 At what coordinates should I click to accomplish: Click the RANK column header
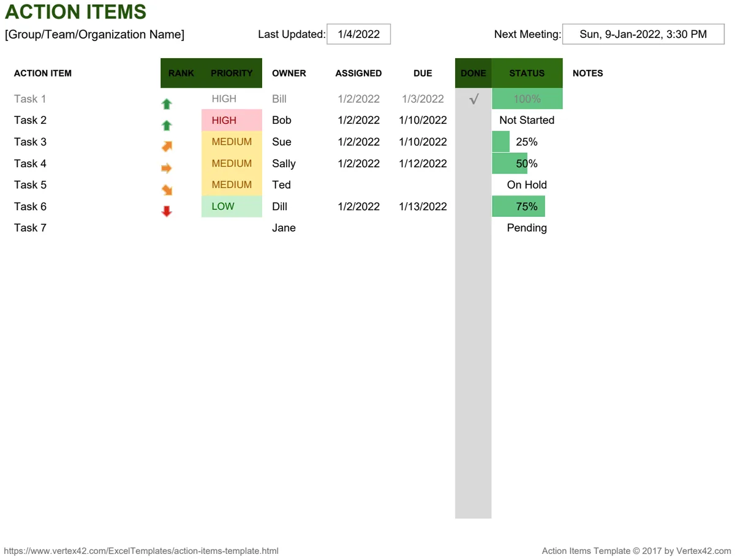181,73
